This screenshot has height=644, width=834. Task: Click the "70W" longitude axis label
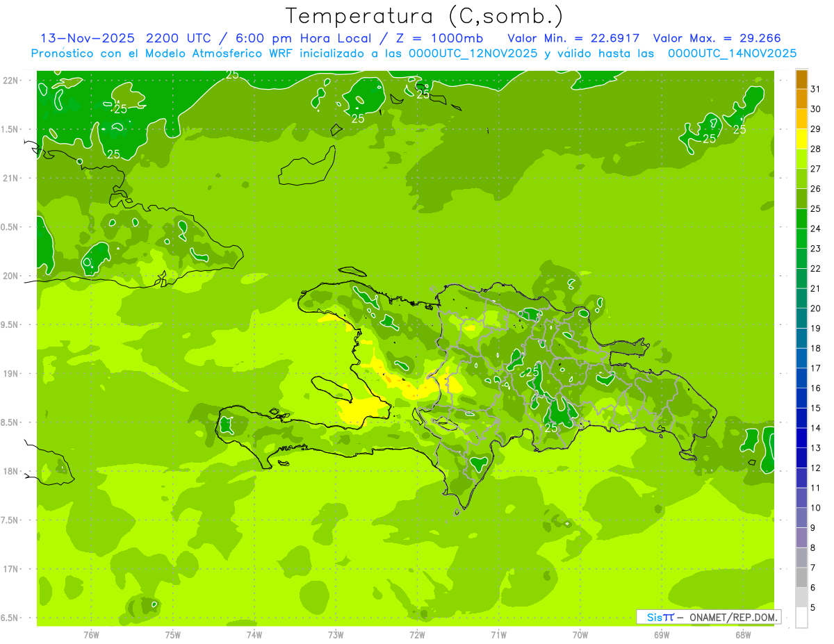pyautogui.click(x=580, y=634)
